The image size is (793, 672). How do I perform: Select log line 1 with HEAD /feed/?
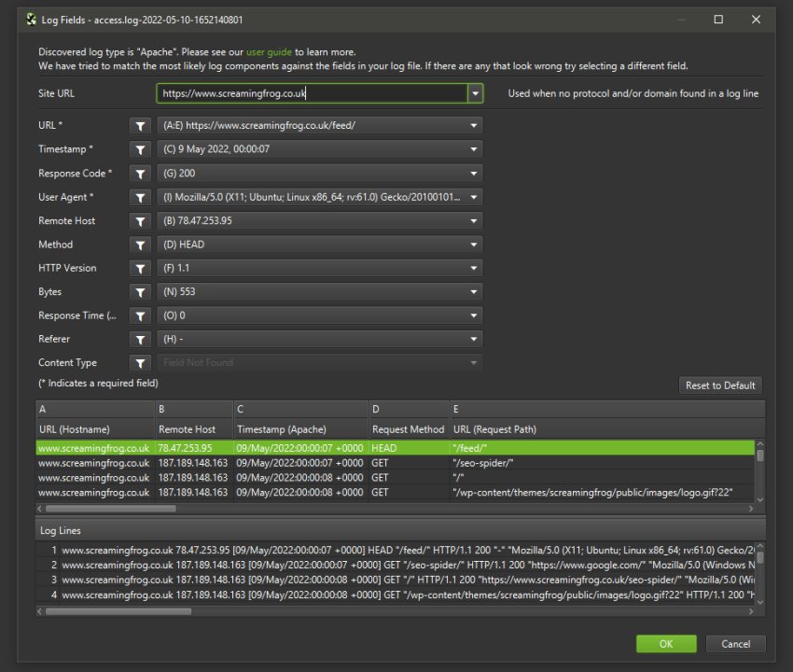(x=396, y=551)
